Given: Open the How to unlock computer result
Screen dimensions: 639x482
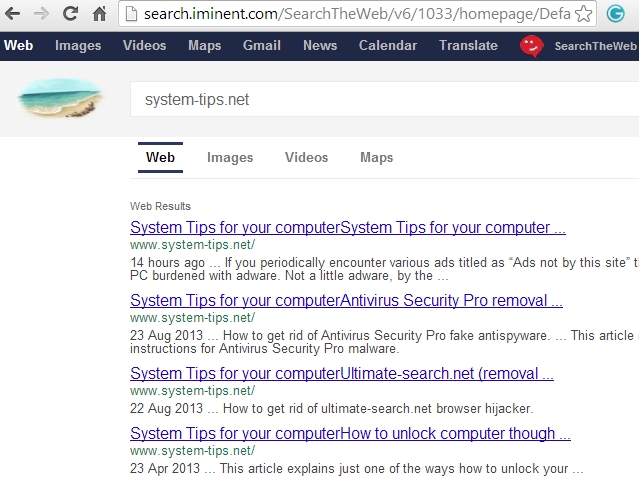Looking at the screenshot, I should coord(350,434).
